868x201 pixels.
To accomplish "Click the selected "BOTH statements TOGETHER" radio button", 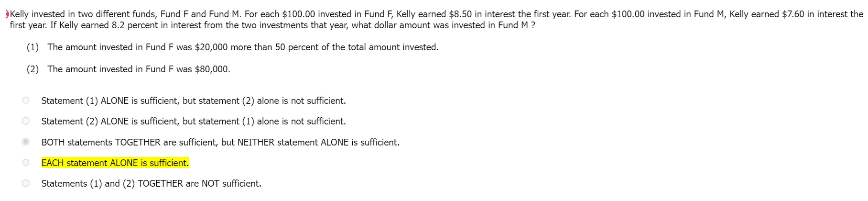I will tap(26, 142).
